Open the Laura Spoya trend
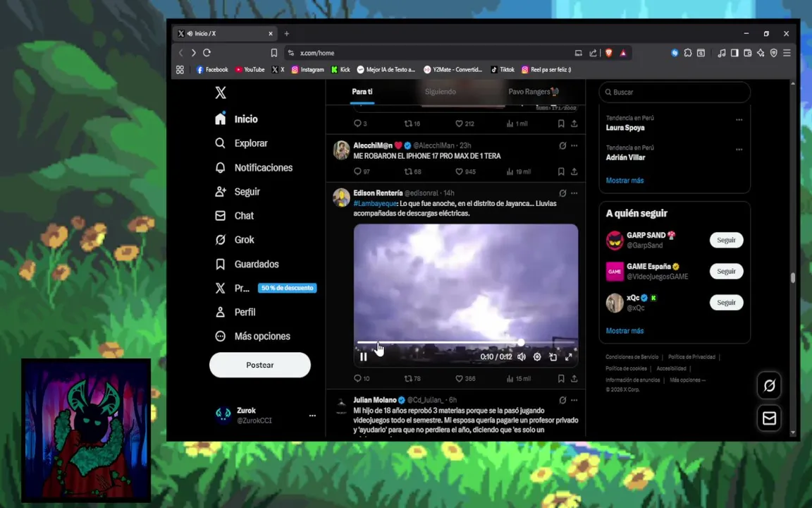Viewport: 812px width, 508px height. point(625,128)
